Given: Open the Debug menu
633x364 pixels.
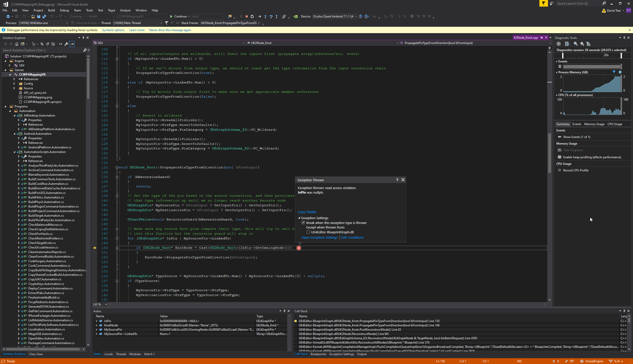Looking at the screenshot, I should tap(64, 10).
